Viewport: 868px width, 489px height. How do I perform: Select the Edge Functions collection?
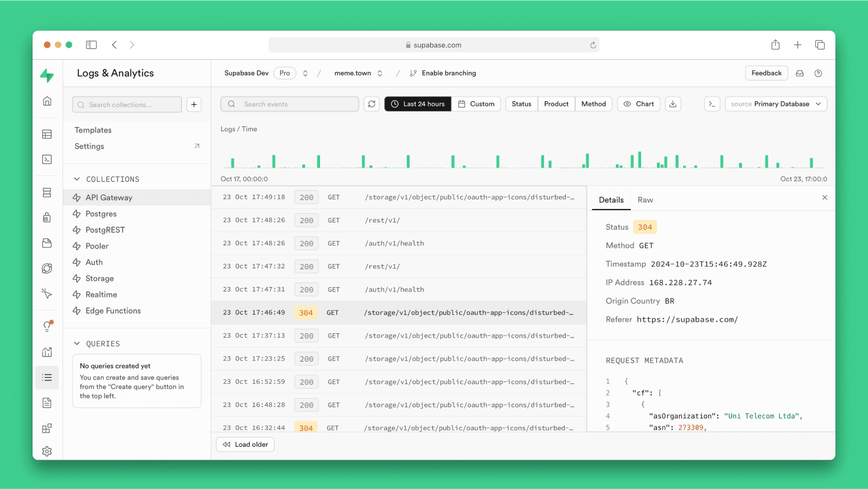point(137,311)
